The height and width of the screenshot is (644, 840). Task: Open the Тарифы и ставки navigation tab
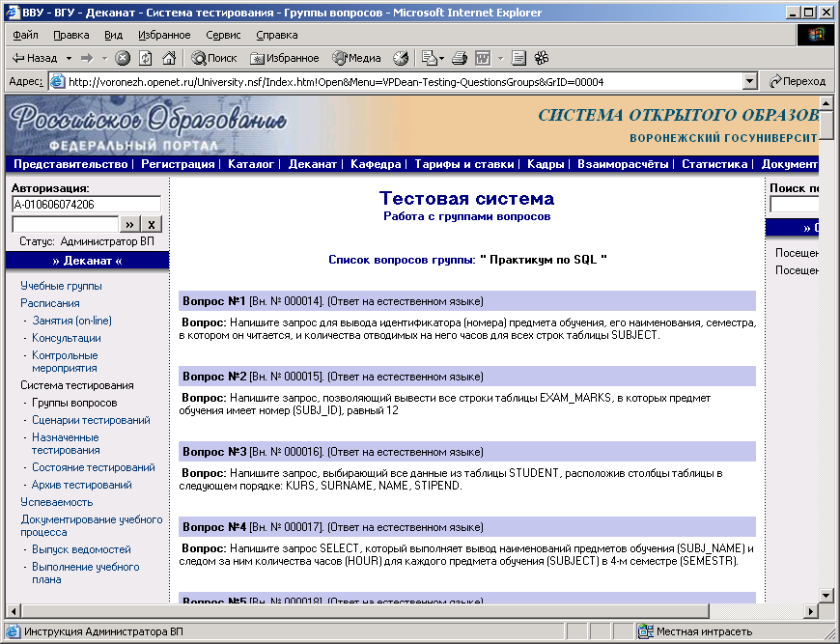tap(463, 164)
